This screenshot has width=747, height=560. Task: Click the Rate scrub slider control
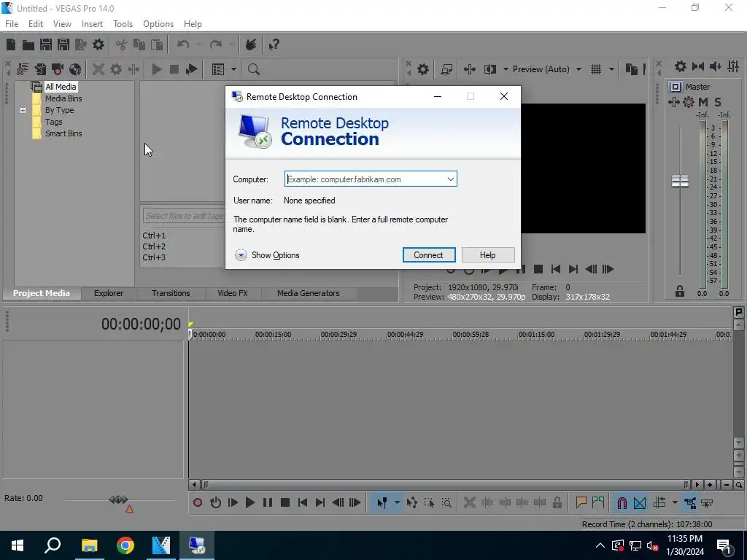click(118, 499)
